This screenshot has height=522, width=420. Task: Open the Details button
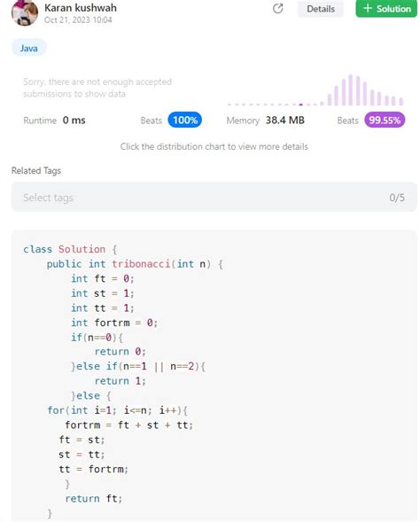[321, 9]
